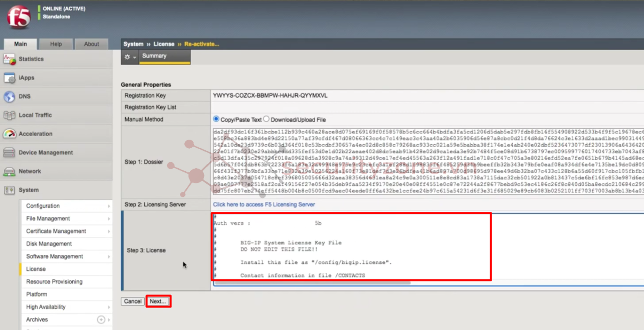Viewport: 644px width, 330px height.
Task: Select the Download/Upload File radio button
Action: pyautogui.click(x=267, y=119)
